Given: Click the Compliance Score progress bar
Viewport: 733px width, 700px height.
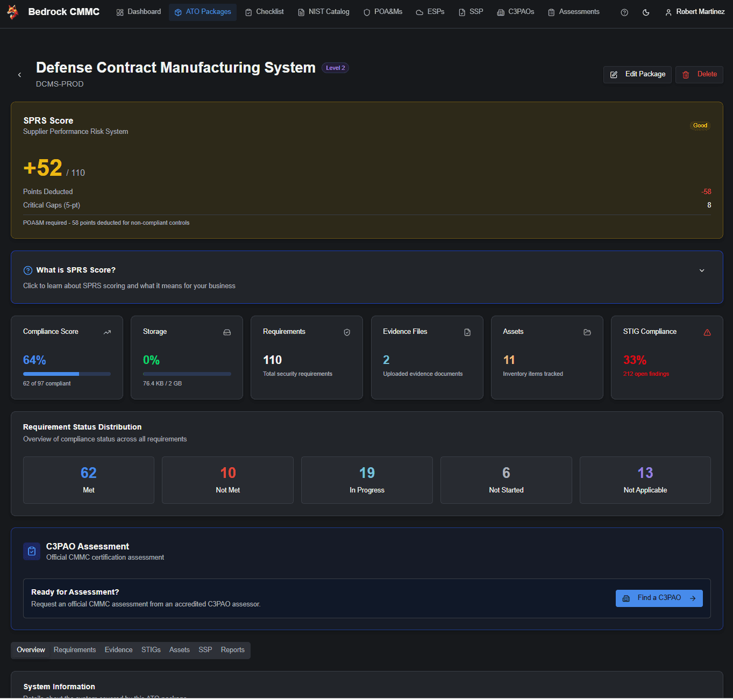Looking at the screenshot, I should [67, 374].
